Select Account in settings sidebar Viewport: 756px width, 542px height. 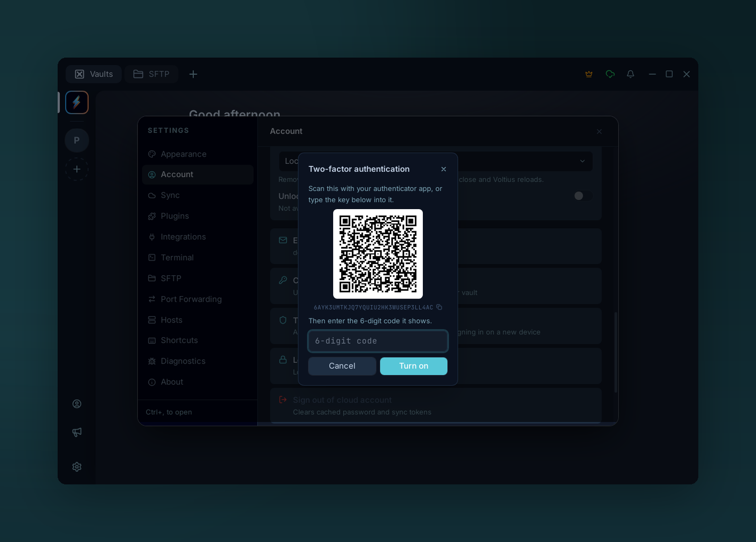(x=198, y=175)
